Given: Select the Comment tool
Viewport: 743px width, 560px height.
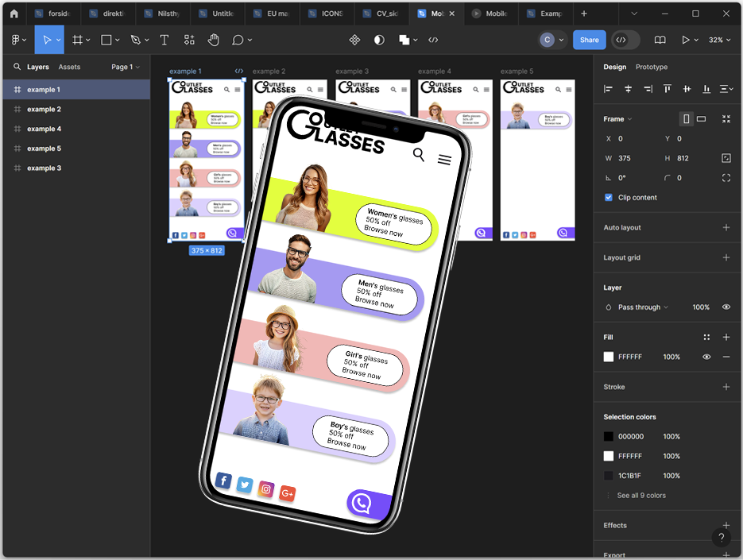Looking at the screenshot, I should pyautogui.click(x=238, y=40).
